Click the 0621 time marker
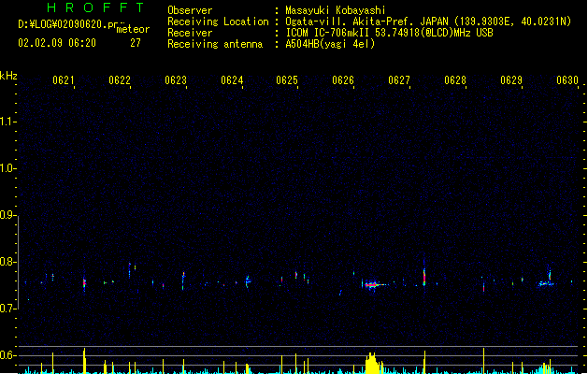The image size is (588, 374). point(63,80)
